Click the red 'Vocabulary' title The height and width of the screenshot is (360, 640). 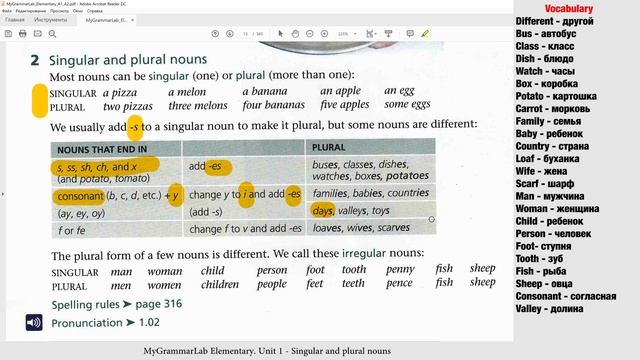569,9
